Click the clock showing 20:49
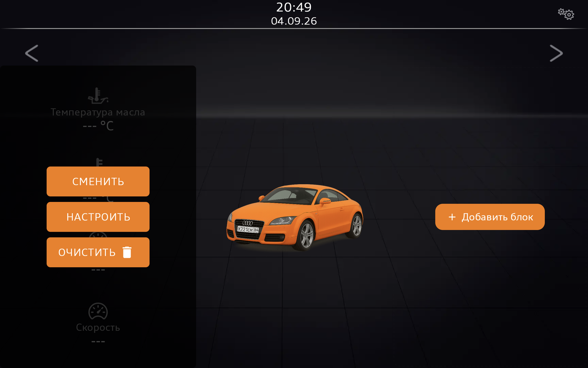This screenshot has height=368, width=588. pyautogui.click(x=294, y=7)
